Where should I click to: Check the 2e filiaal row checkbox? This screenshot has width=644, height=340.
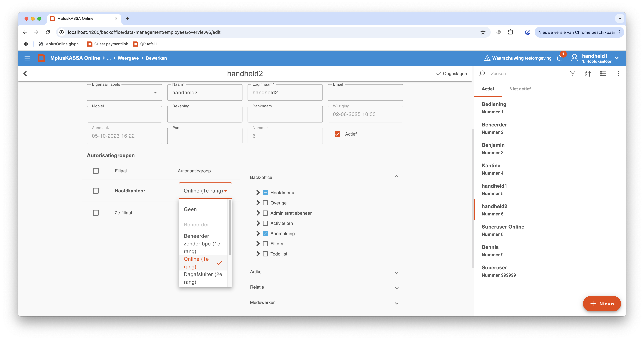96,213
